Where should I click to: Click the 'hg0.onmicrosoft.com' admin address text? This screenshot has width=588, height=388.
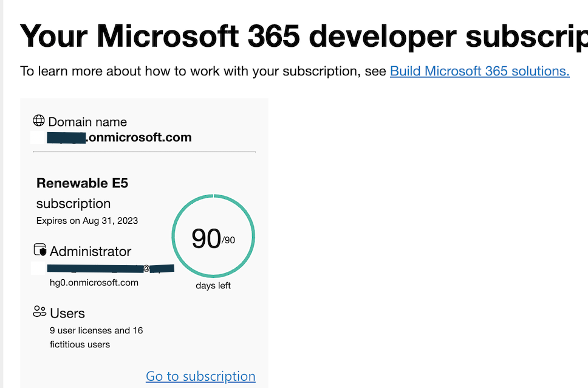[x=94, y=282]
